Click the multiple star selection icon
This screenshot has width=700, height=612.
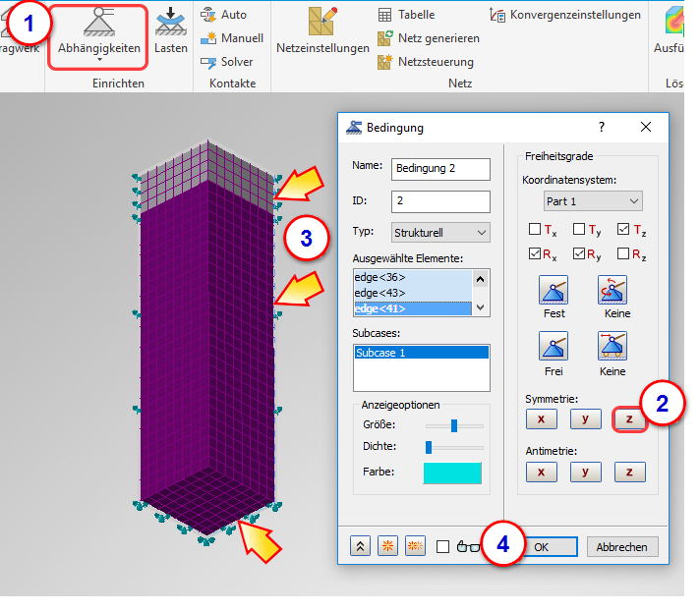(415, 546)
